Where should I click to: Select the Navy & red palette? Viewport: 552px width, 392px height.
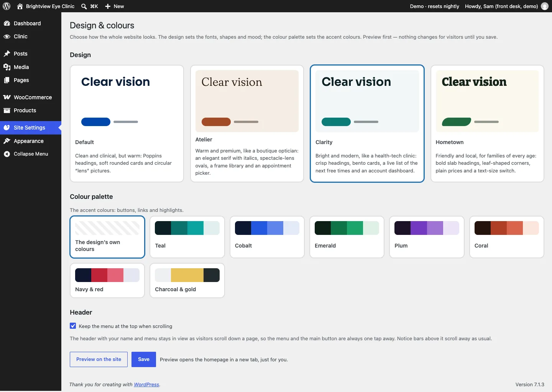(x=107, y=280)
